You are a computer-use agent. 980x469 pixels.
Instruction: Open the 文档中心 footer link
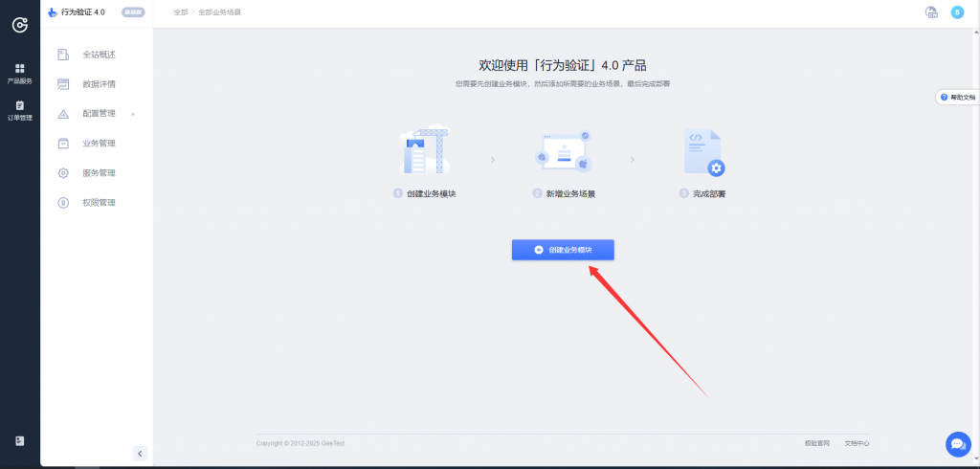pyautogui.click(x=857, y=443)
